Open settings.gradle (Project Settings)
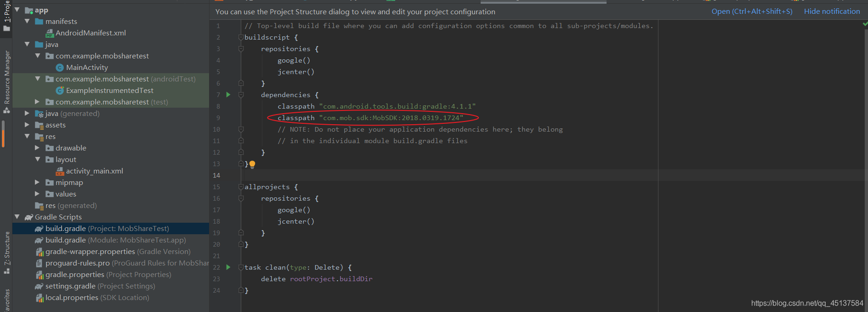This screenshot has height=312, width=868. point(100,286)
